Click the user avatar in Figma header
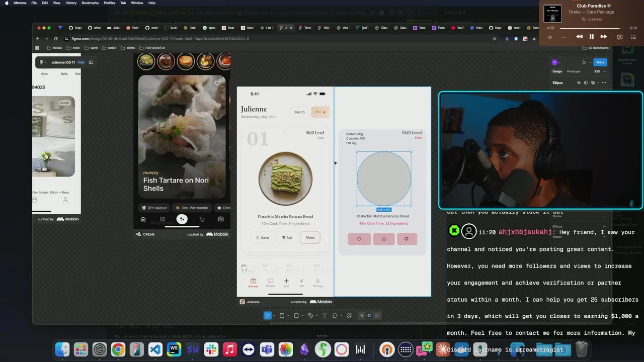This screenshot has width=644, height=362. point(555,62)
